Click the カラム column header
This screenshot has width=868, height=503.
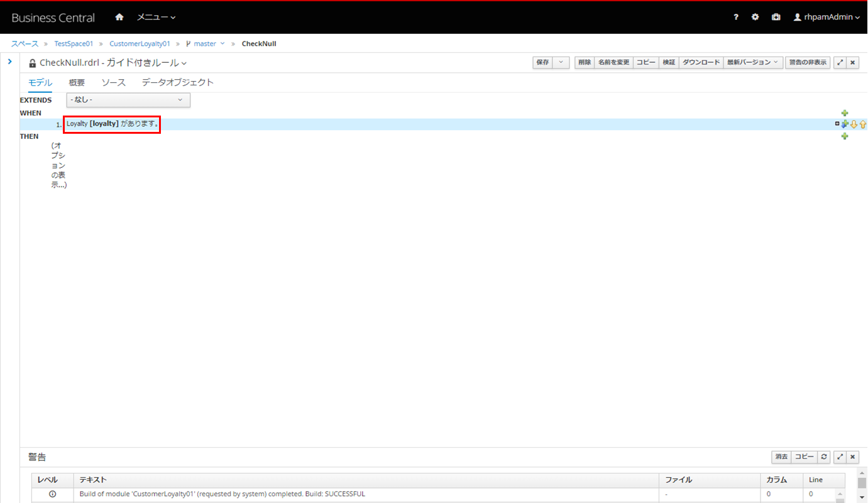(781, 480)
